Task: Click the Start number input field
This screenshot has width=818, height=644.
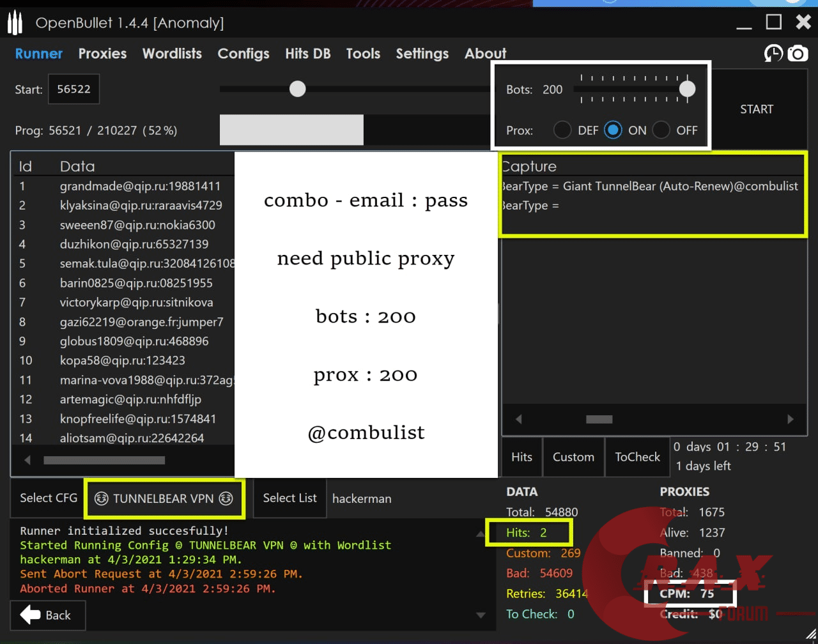Action: pos(73,89)
